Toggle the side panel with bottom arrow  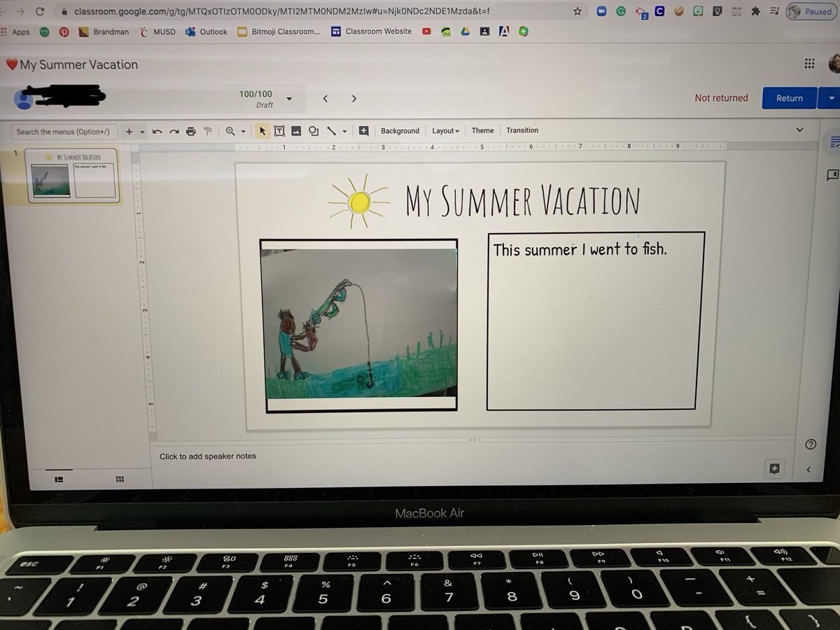point(809,469)
